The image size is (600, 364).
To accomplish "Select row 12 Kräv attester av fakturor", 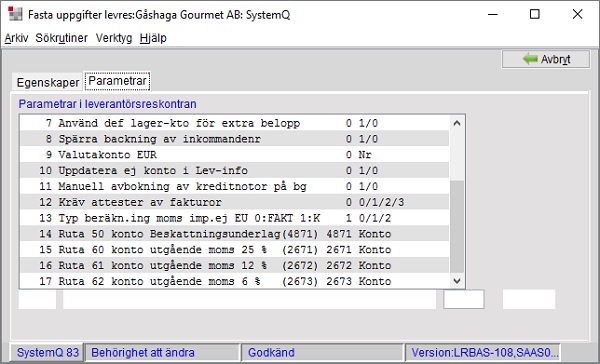I will (234, 202).
